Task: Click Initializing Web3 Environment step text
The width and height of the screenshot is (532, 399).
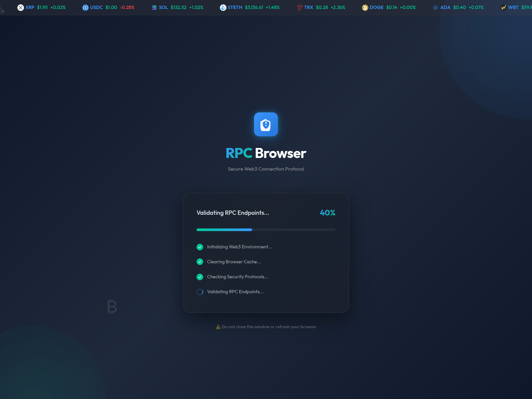Action: tap(239, 247)
